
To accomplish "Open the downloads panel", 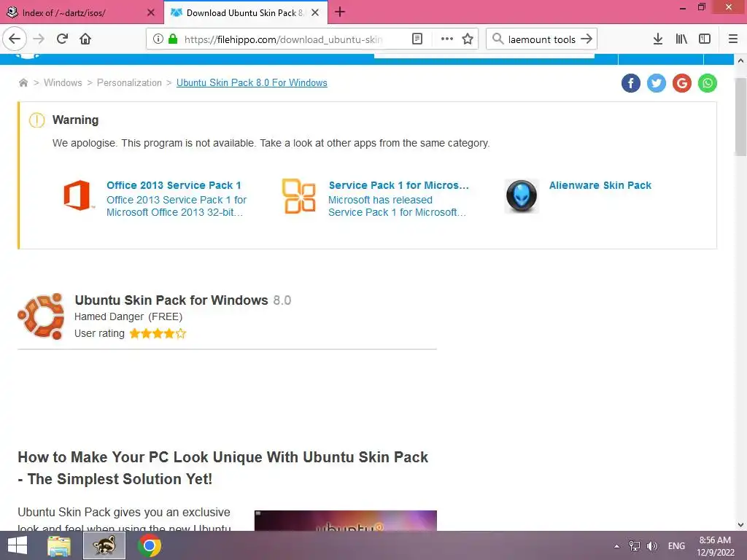I will point(658,39).
